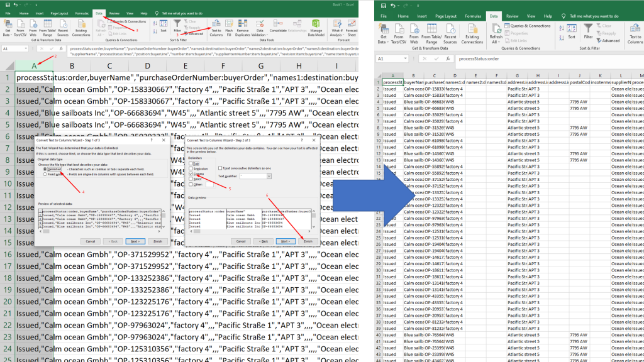644x362 pixels.
Task: Expand the Name Box dropdown, right window
Action: pos(406,58)
